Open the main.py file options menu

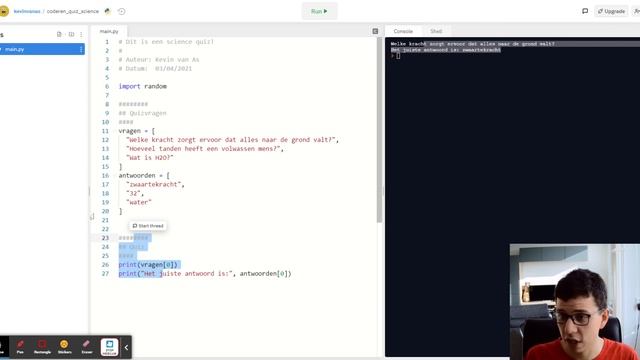point(81,49)
